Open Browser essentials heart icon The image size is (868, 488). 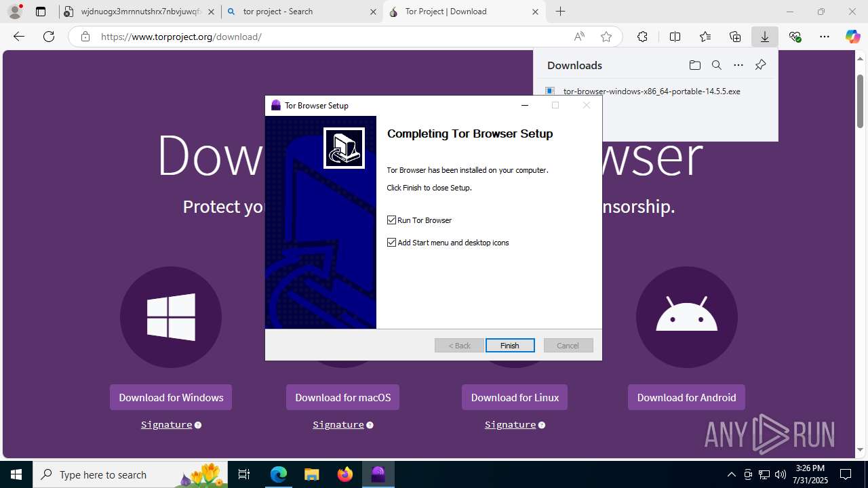tap(795, 37)
